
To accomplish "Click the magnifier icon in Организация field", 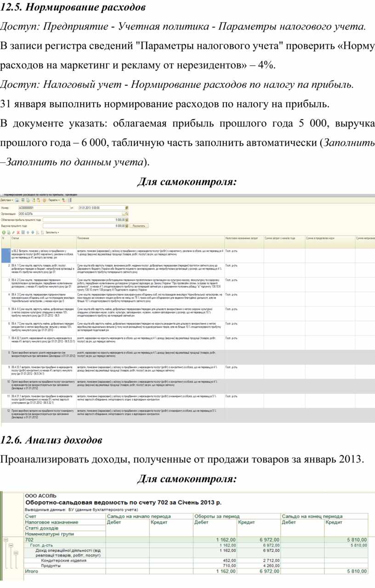I will pos(127,214).
